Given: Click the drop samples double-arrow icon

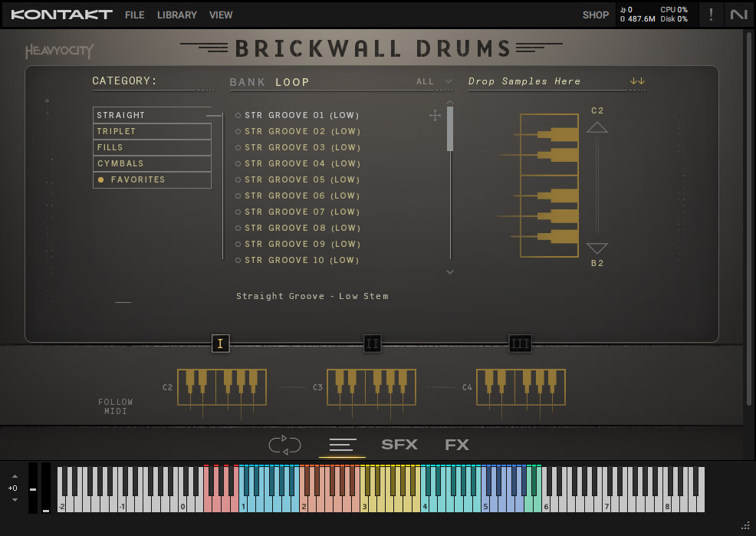Looking at the screenshot, I should click(637, 81).
